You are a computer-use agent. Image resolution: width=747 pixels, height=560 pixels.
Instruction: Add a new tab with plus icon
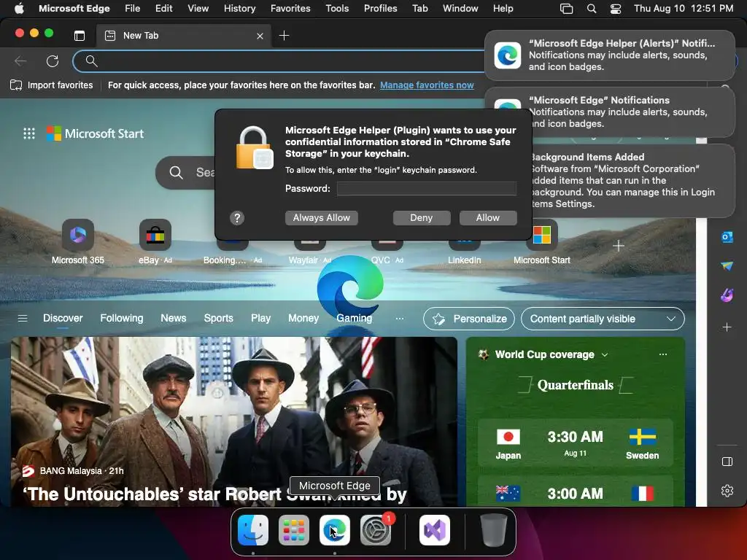coord(284,36)
